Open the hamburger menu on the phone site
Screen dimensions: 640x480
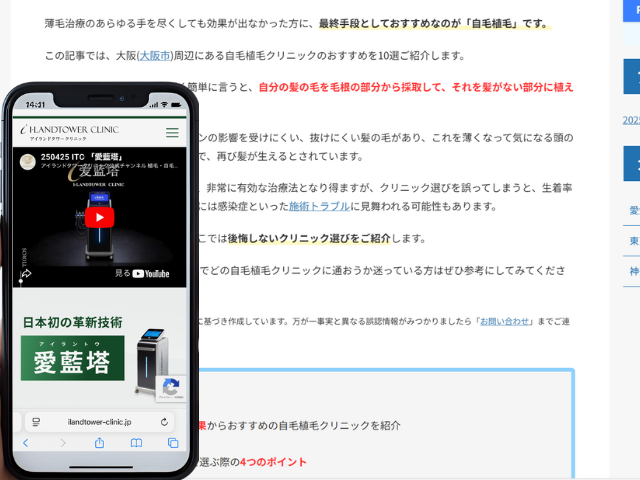(x=172, y=132)
